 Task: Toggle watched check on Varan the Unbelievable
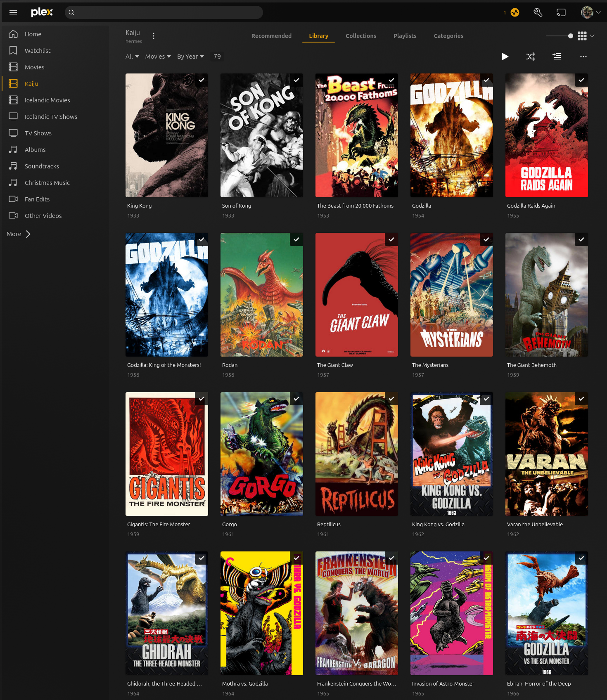click(x=581, y=399)
